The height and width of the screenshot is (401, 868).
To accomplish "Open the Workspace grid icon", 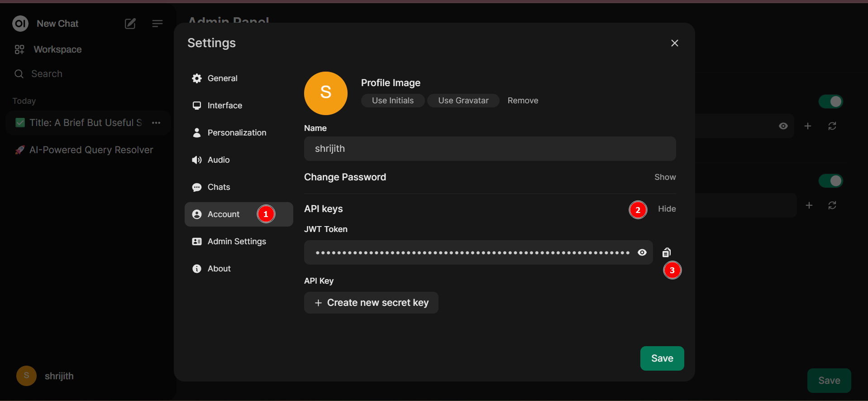I will [19, 49].
